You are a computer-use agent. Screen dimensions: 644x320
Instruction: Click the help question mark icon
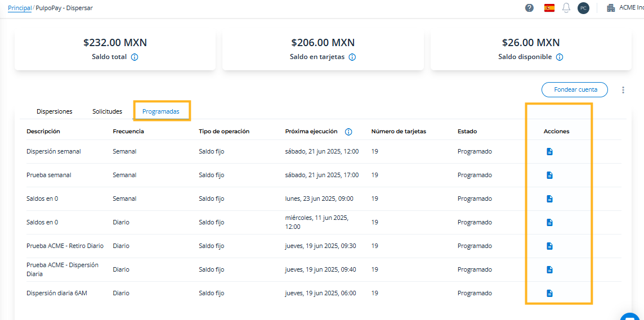[x=529, y=8]
